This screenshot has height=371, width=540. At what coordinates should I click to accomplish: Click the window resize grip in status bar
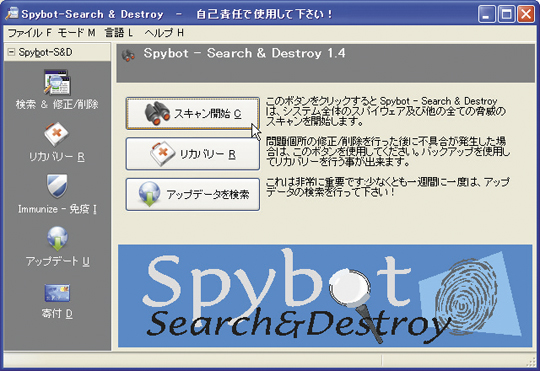(x=530, y=362)
